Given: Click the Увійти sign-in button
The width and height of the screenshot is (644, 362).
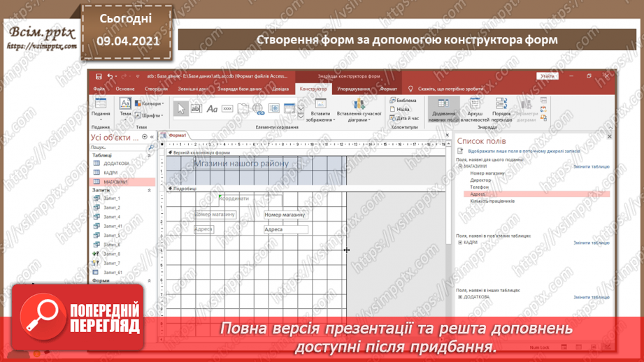Looking at the screenshot, I should click(547, 76).
